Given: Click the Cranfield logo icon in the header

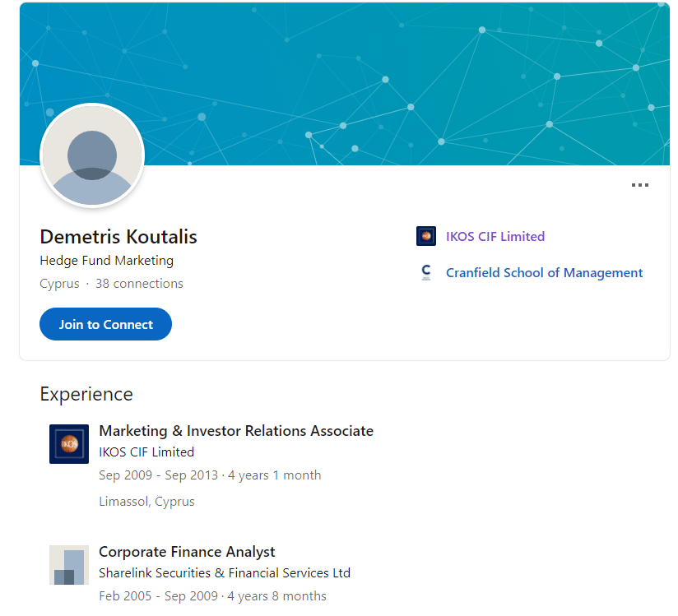Looking at the screenshot, I should (426, 272).
